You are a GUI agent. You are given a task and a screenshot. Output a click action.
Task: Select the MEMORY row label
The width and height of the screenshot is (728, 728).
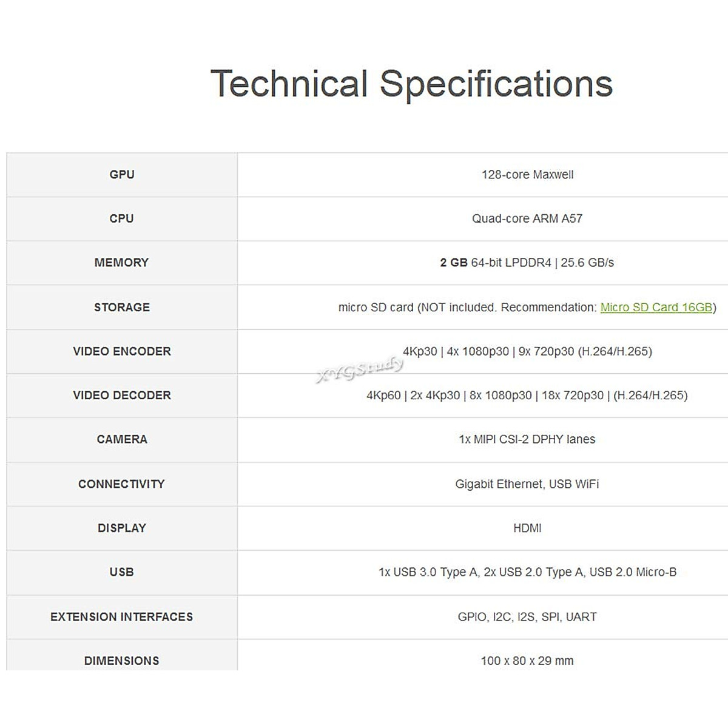[x=121, y=263]
